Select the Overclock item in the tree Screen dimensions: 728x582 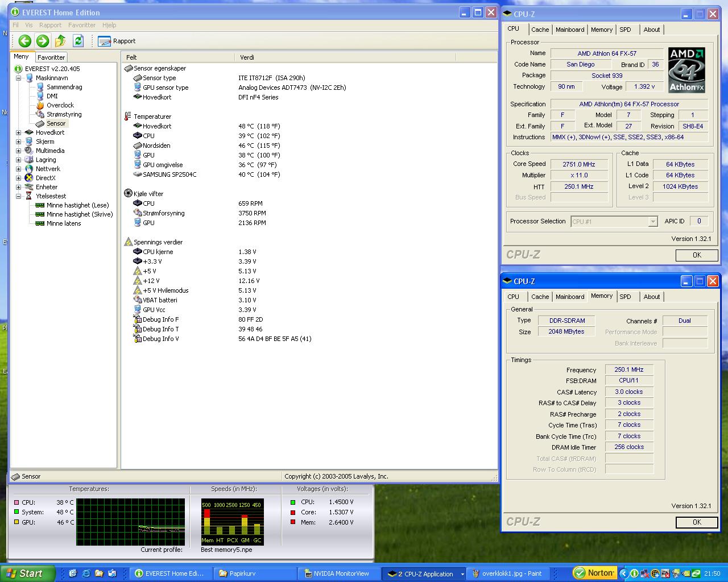[60, 105]
